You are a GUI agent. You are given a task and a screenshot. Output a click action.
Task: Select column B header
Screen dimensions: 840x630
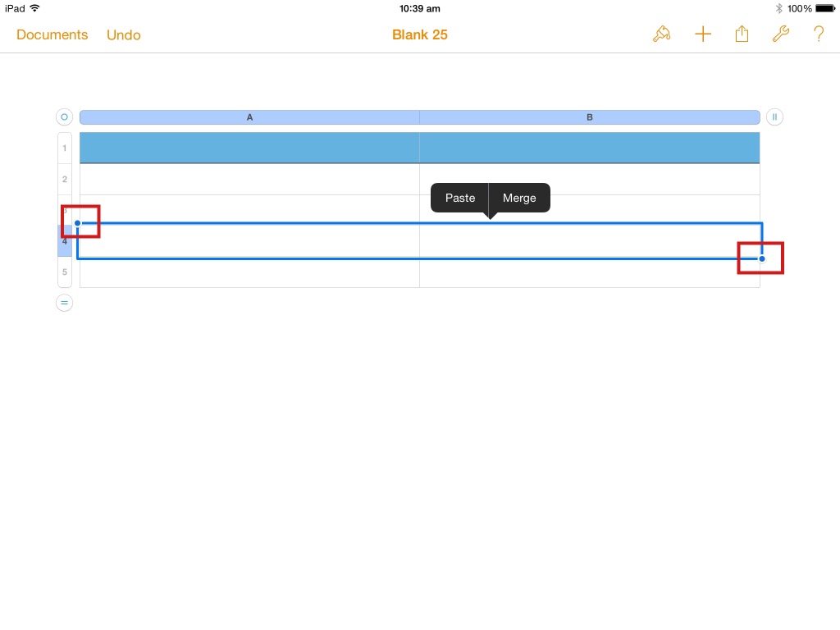590,117
